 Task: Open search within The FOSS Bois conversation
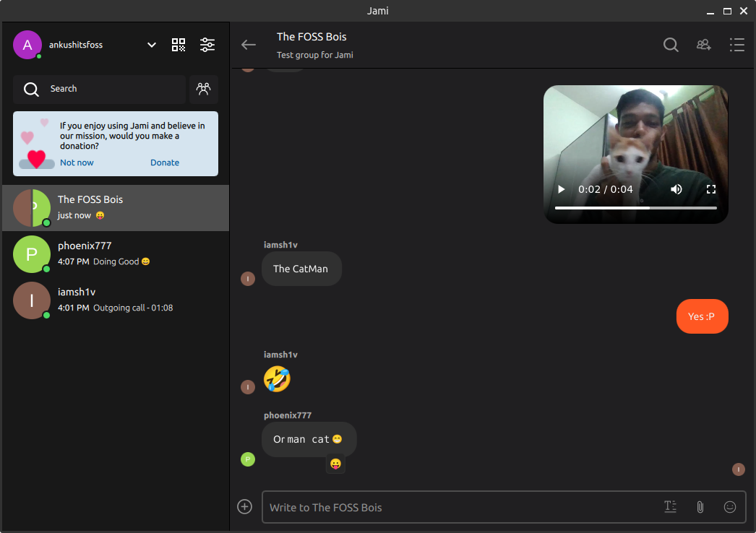click(671, 44)
